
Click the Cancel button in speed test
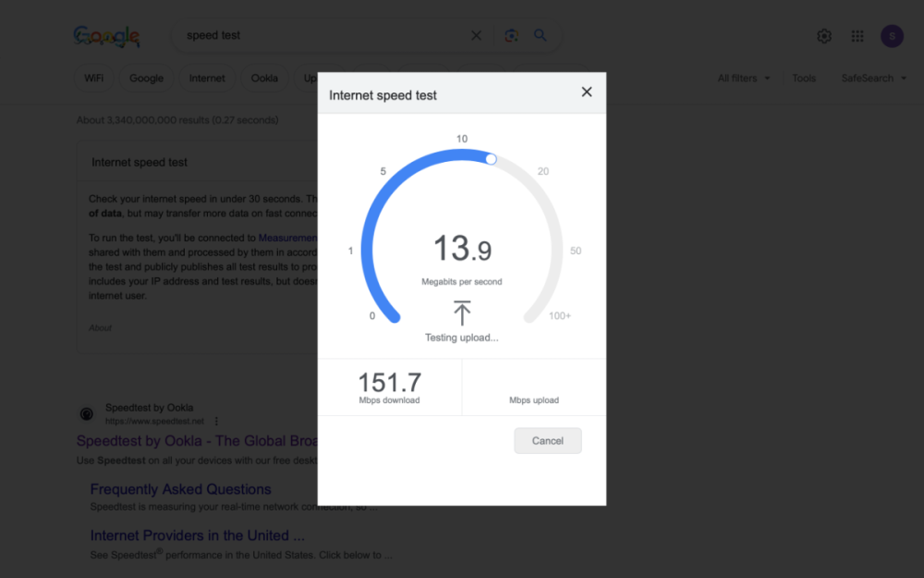pyautogui.click(x=547, y=441)
